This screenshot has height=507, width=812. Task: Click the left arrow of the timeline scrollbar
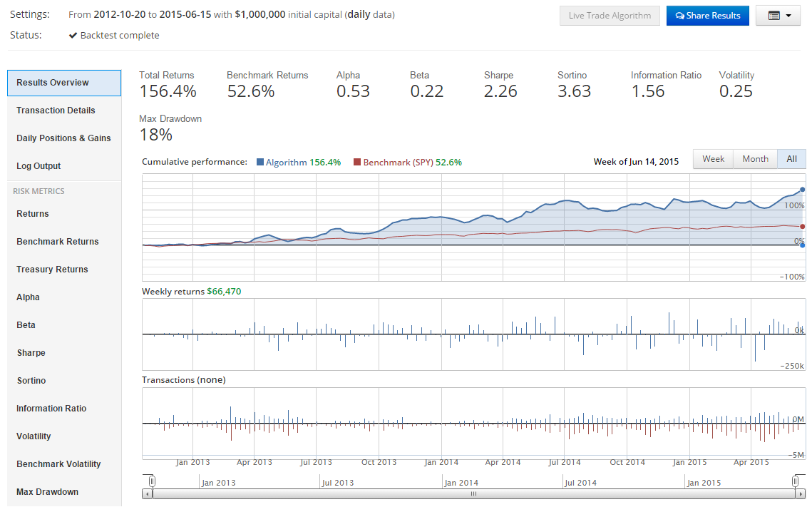point(147,493)
